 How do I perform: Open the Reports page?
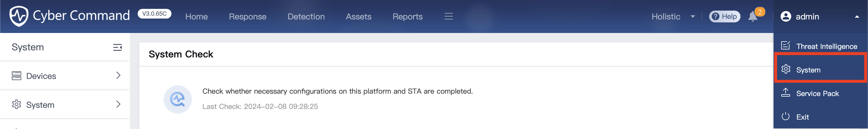pyautogui.click(x=407, y=16)
